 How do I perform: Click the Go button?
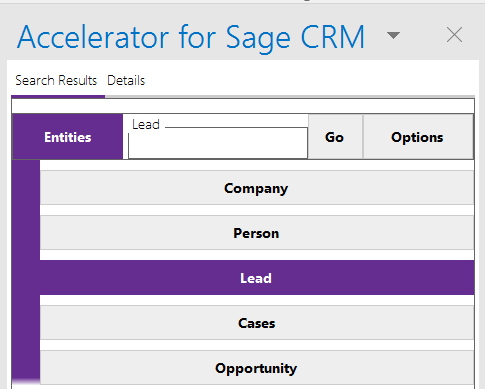(x=335, y=137)
